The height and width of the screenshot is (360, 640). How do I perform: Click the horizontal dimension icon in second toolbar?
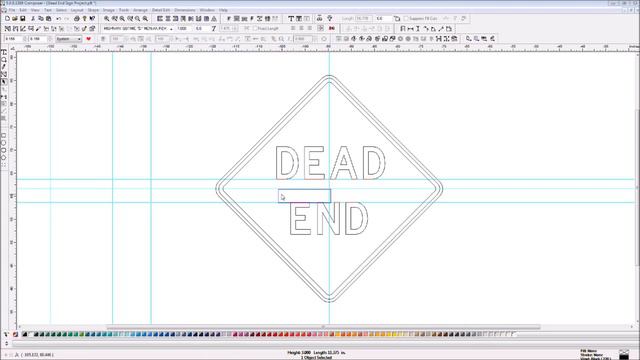pos(411,29)
